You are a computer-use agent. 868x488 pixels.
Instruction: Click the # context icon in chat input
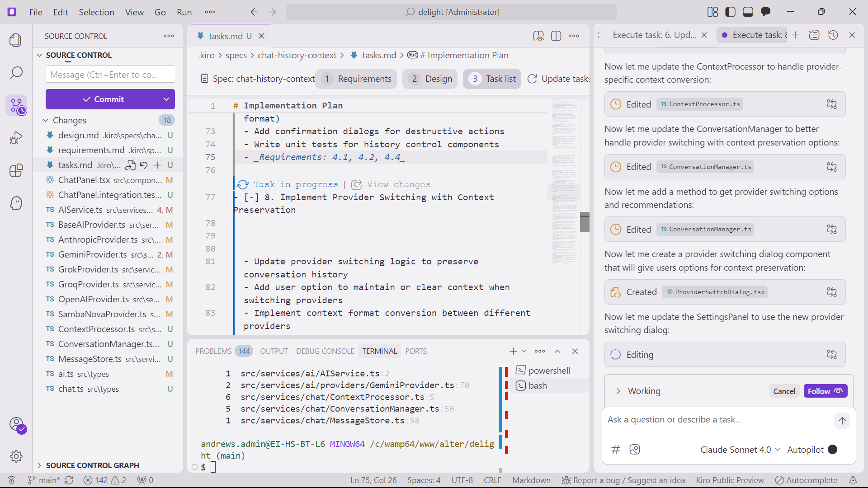click(x=615, y=449)
